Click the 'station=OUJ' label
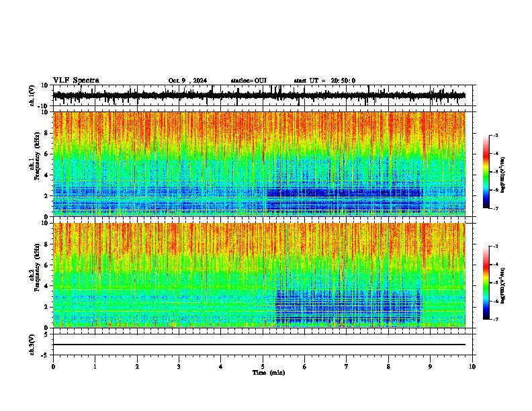This screenshot has width=532, height=411. 249,81
